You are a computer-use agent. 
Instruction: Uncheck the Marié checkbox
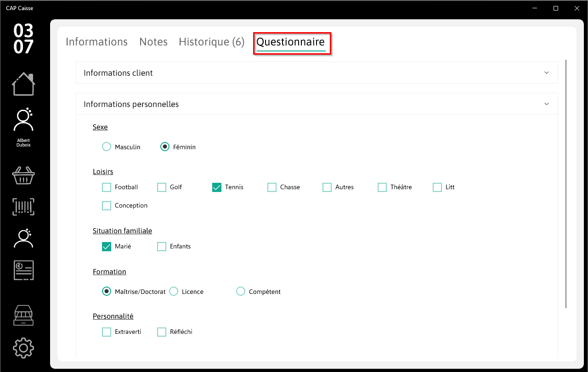point(107,247)
